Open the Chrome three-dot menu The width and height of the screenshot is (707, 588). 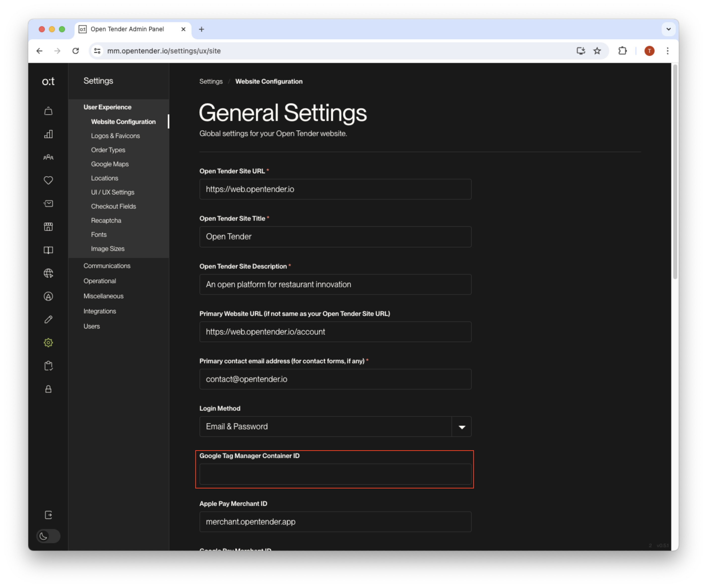(668, 51)
